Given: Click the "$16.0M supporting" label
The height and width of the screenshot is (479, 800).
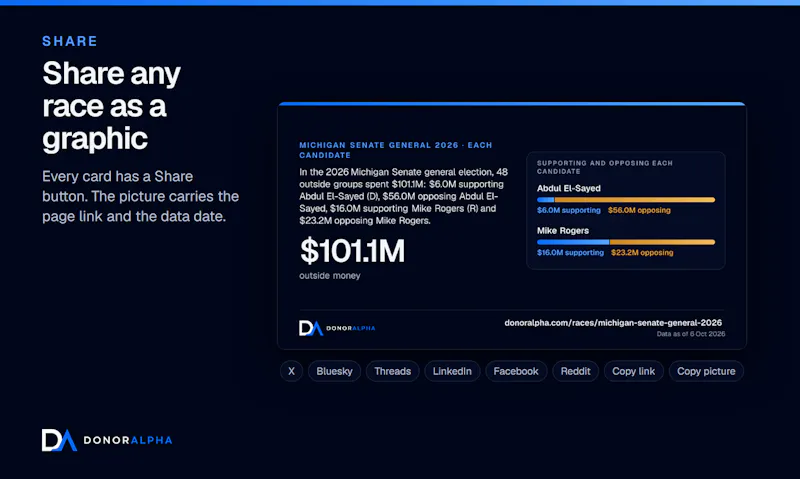Looking at the screenshot, I should (x=570, y=253).
